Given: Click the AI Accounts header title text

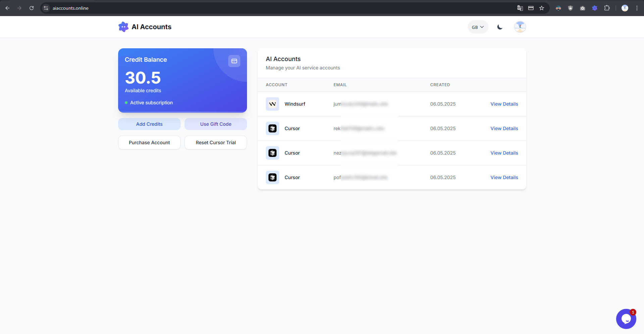Looking at the screenshot, I should pyautogui.click(x=151, y=27).
